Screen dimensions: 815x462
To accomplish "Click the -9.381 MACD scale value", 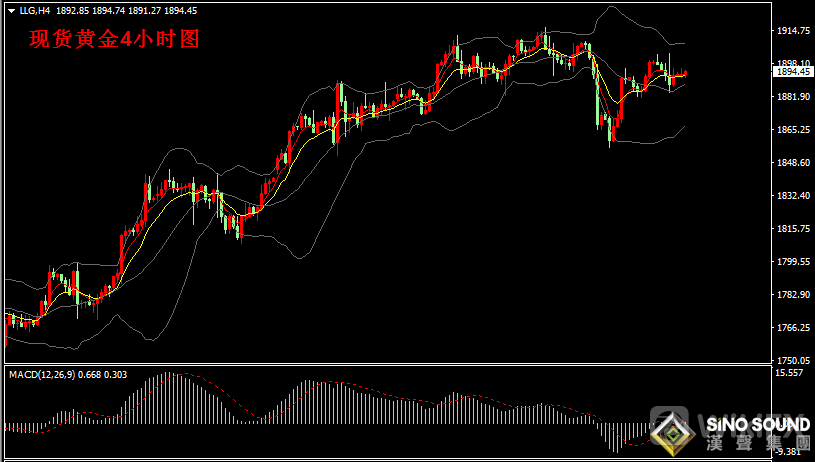I will click(x=791, y=451).
